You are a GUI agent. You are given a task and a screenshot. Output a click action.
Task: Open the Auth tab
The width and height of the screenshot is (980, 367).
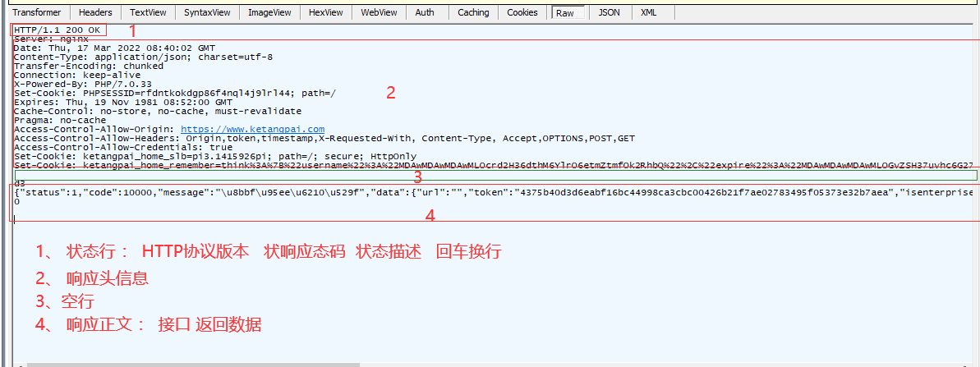pos(425,12)
